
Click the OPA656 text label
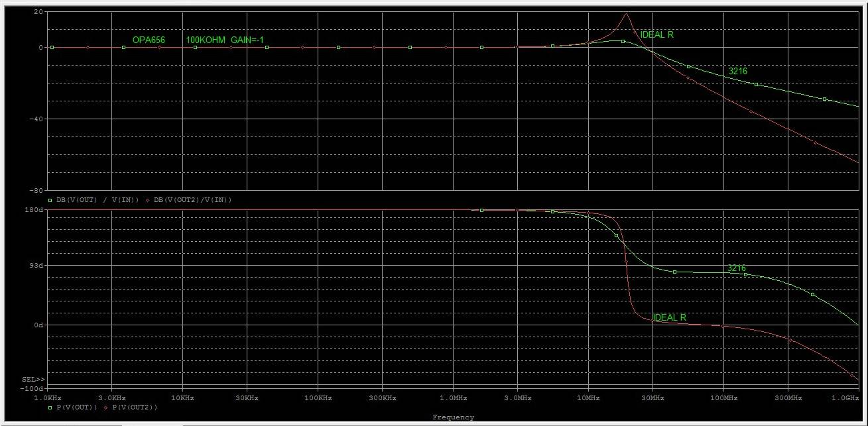[x=149, y=40]
